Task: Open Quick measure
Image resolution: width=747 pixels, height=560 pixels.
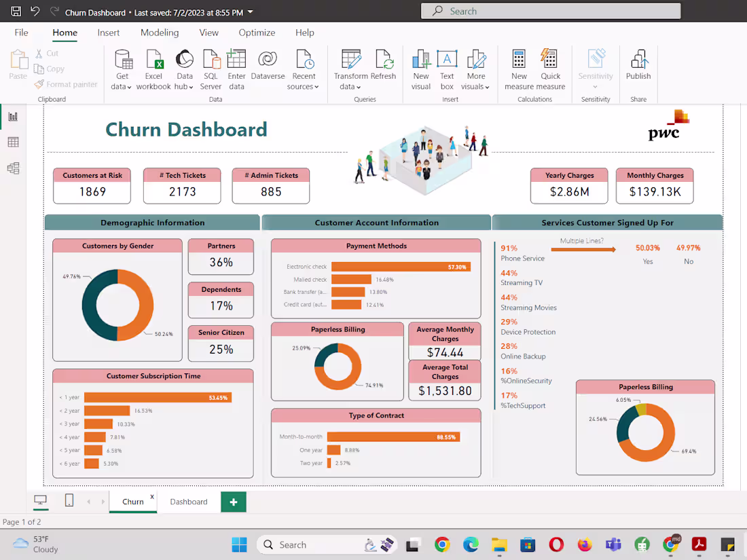Action: click(550, 68)
